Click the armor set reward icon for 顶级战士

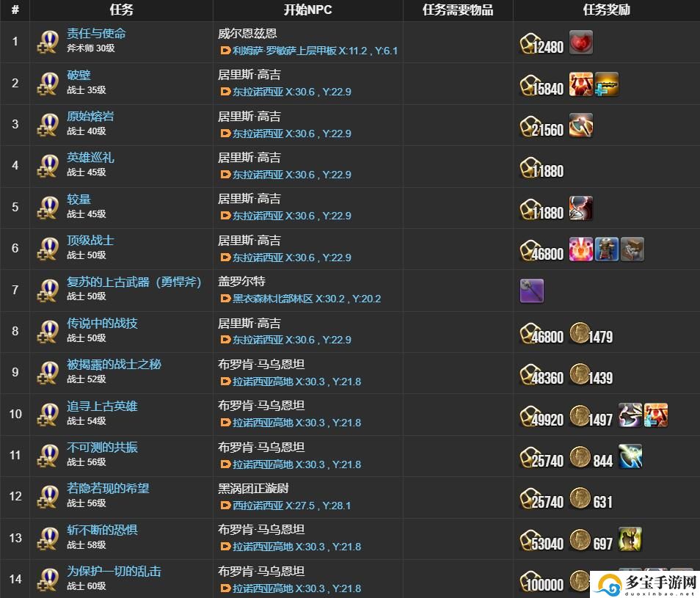[607, 249]
